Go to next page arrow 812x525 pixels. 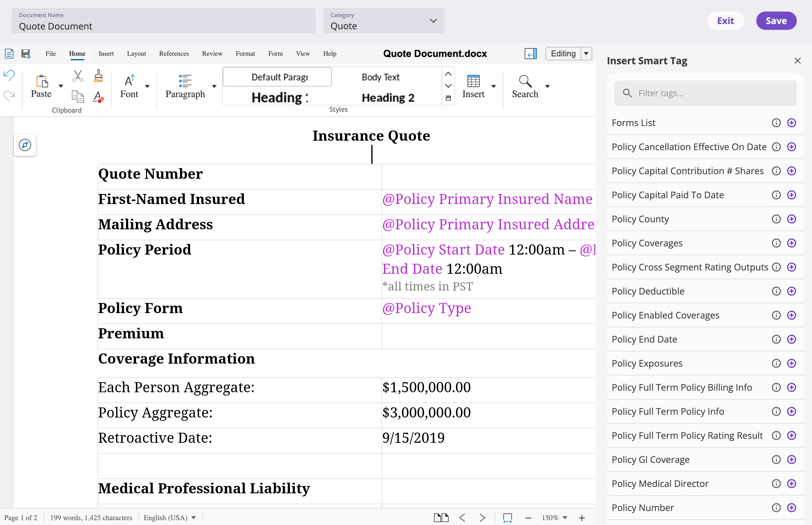click(482, 517)
